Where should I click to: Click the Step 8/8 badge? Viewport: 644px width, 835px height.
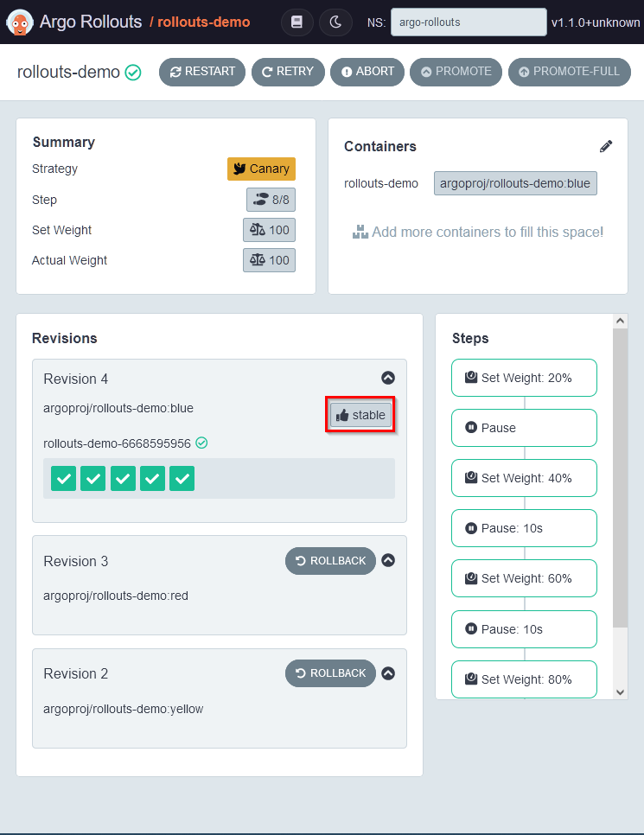click(271, 200)
